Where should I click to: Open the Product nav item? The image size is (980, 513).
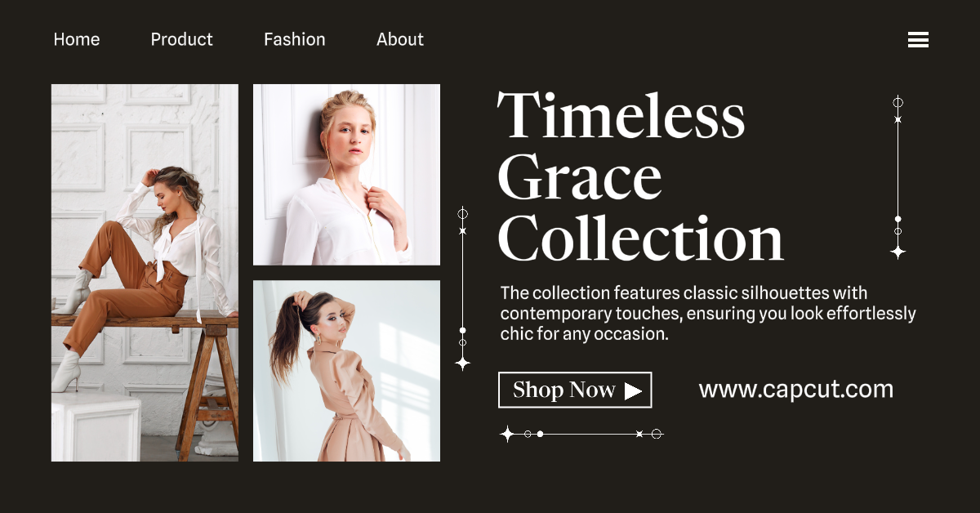click(181, 39)
